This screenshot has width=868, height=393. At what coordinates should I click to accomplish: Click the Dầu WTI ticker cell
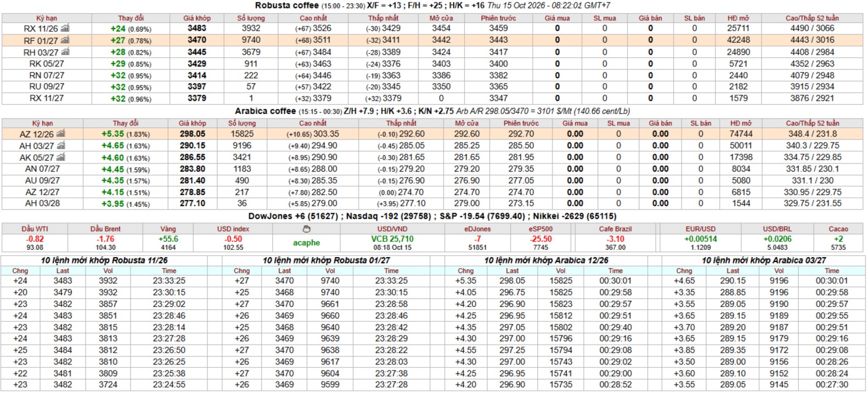35,238
